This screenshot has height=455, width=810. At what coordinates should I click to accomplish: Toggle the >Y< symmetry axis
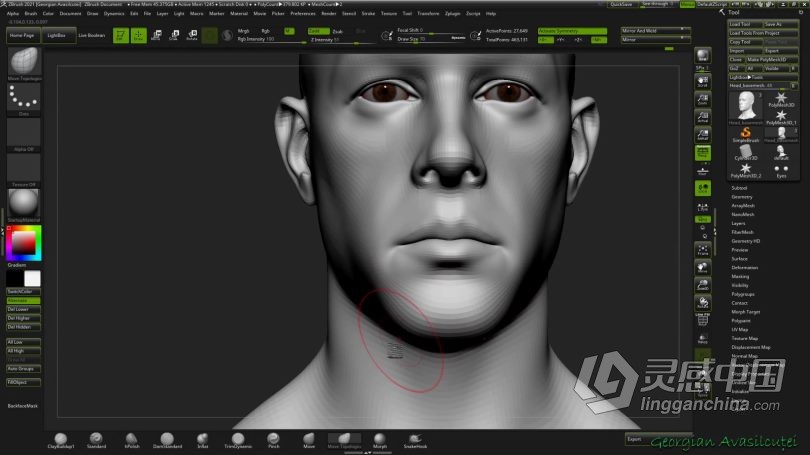[x=561, y=40]
